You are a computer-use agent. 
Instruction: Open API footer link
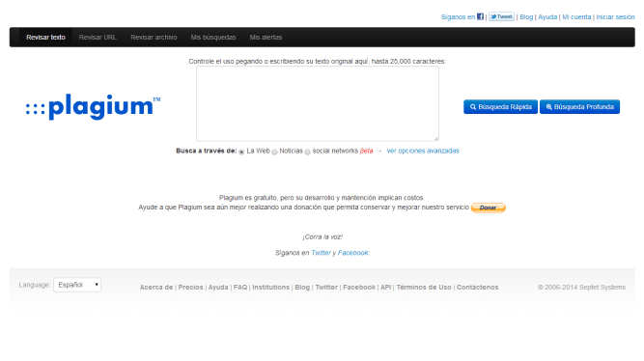pos(385,287)
